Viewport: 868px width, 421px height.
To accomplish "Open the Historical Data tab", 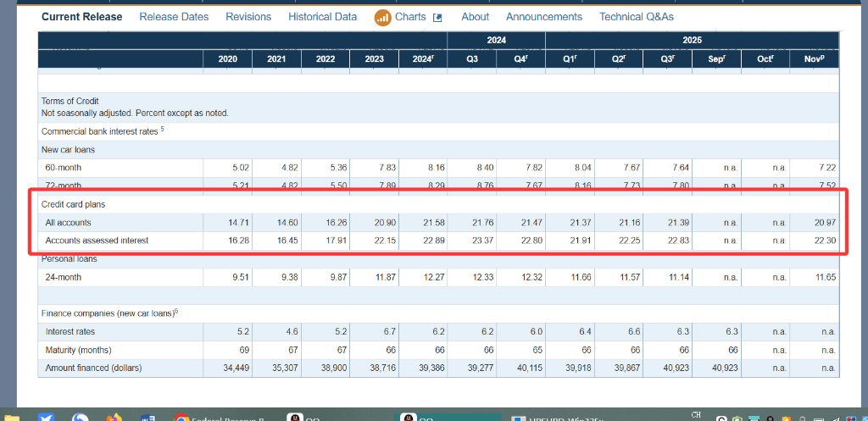I will pos(322,17).
